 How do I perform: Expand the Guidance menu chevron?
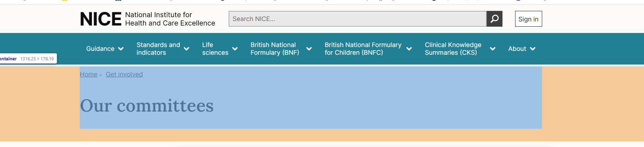pos(121,49)
